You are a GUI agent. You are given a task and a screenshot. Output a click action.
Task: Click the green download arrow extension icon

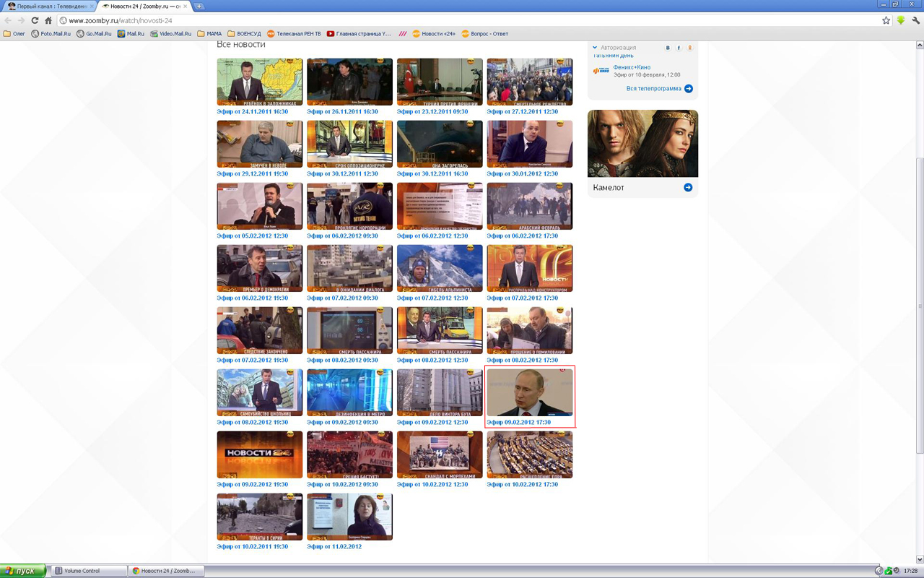(x=901, y=21)
